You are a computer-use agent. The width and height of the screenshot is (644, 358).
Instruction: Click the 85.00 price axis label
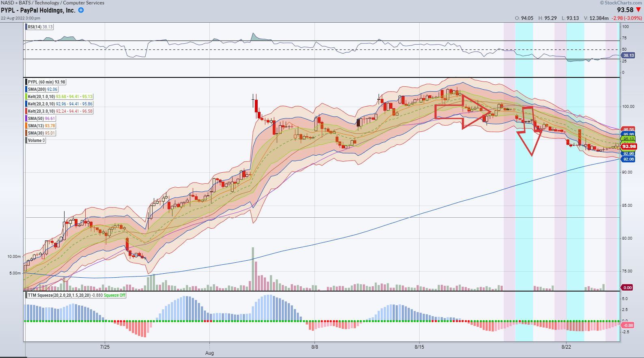(x=627, y=205)
